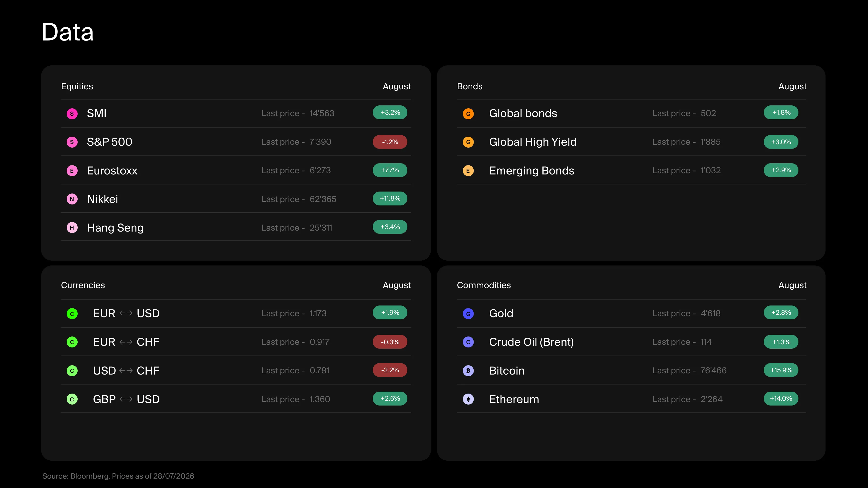The image size is (868, 488).
Task: Click the Bitcoin symbol icon
Action: (x=468, y=370)
